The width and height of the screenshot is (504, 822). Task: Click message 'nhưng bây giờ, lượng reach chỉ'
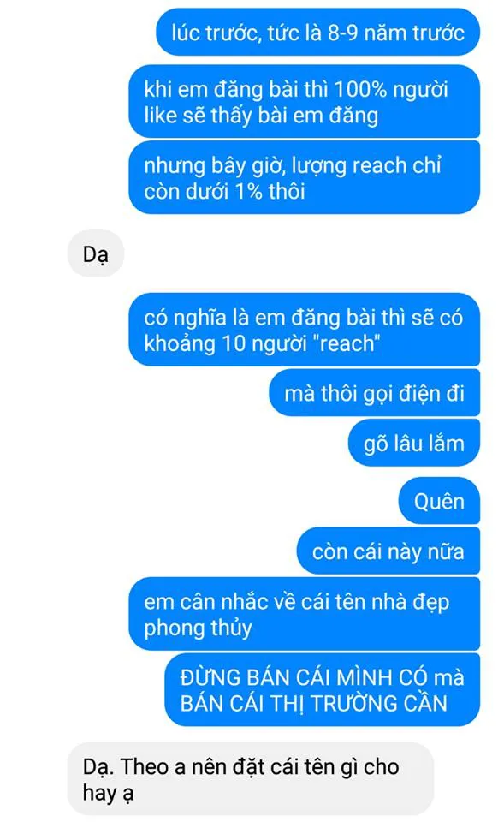coord(304,178)
